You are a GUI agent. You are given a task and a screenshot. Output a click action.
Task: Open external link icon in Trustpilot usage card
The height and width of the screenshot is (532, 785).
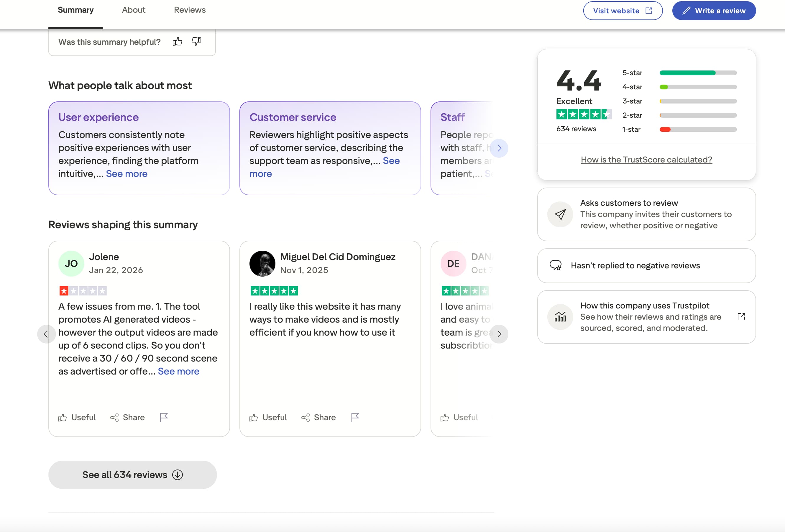pos(741,317)
